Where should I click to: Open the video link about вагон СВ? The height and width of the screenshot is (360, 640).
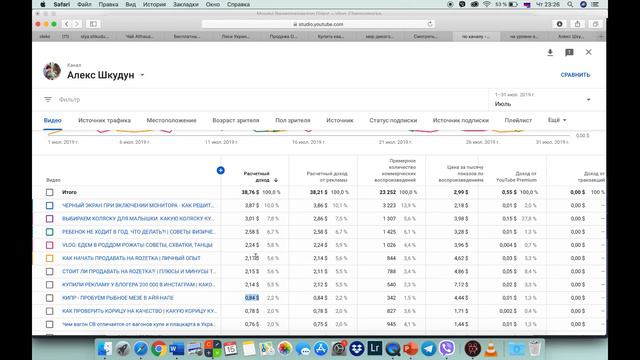tap(139, 324)
